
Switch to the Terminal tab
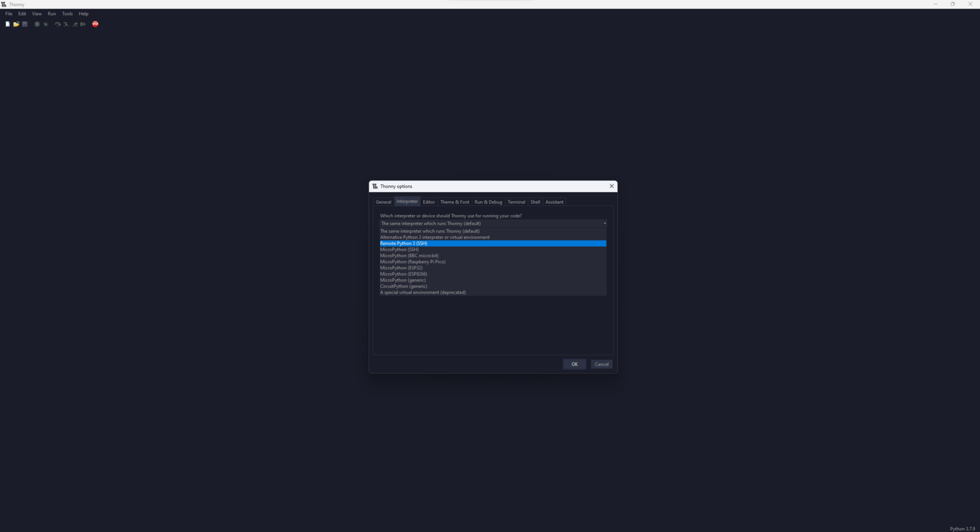pos(516,202)
